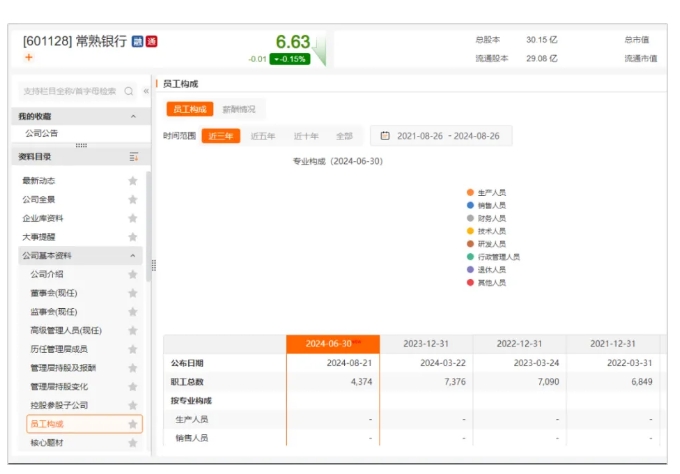Open 董事会(现任) page

54,293
